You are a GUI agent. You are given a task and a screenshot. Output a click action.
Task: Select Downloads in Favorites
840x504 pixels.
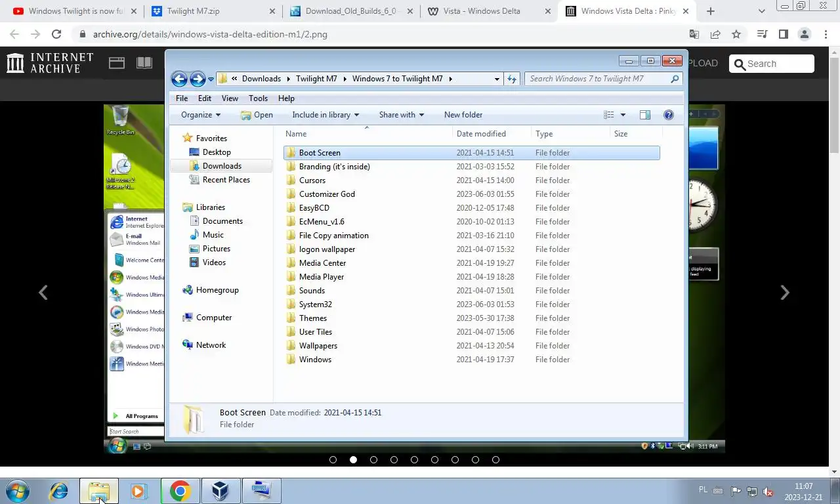(x=222, y=166)
